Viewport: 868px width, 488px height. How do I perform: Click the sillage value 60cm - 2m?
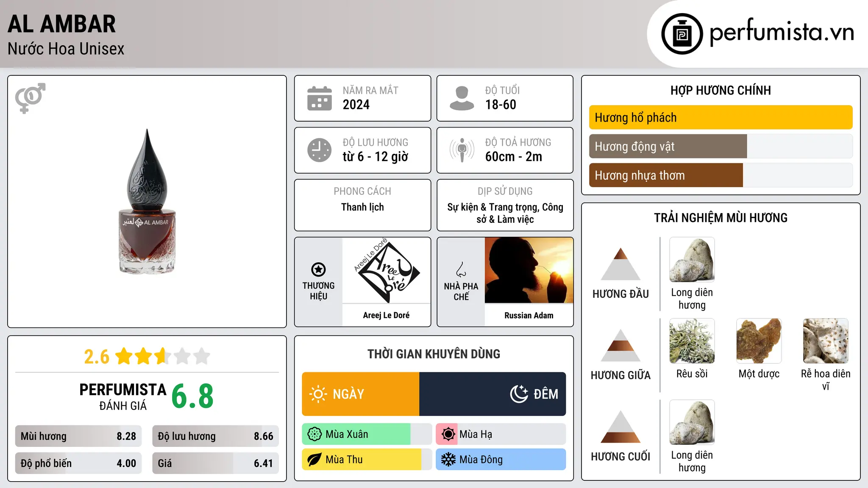pyautogui.click(x=514, y=157)
